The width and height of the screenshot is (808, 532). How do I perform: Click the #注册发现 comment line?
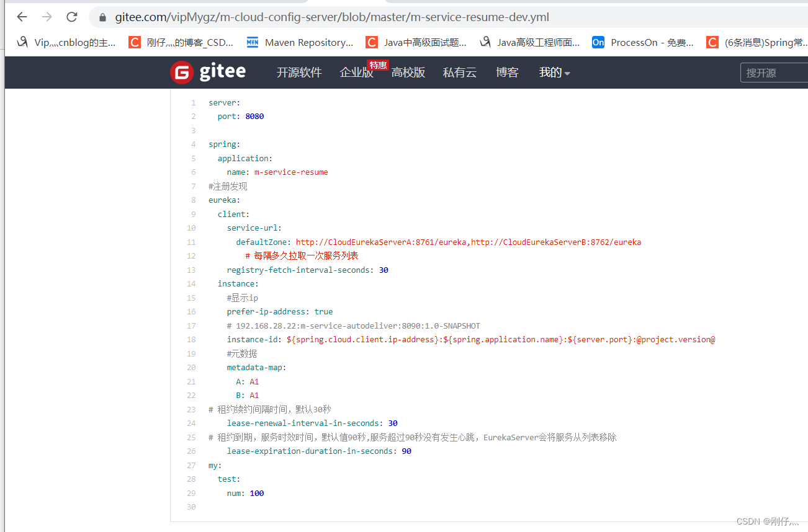tap(228, 186)
